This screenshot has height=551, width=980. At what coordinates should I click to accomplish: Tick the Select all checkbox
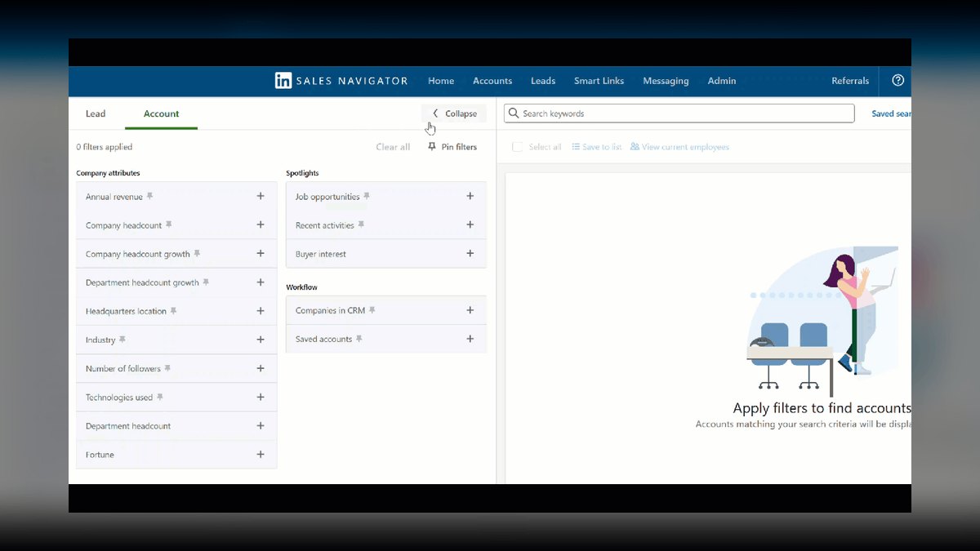pyautogui.click(x=517, y=147)
